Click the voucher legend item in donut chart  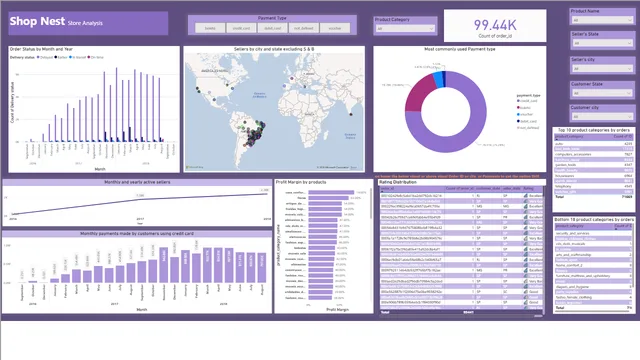coord(525,114)
